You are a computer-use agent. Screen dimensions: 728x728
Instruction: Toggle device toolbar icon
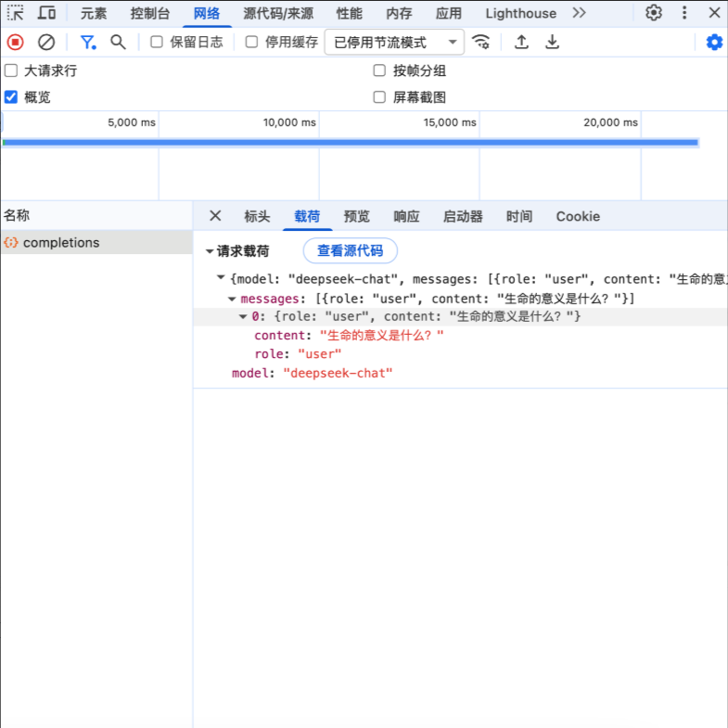point(46,13)
